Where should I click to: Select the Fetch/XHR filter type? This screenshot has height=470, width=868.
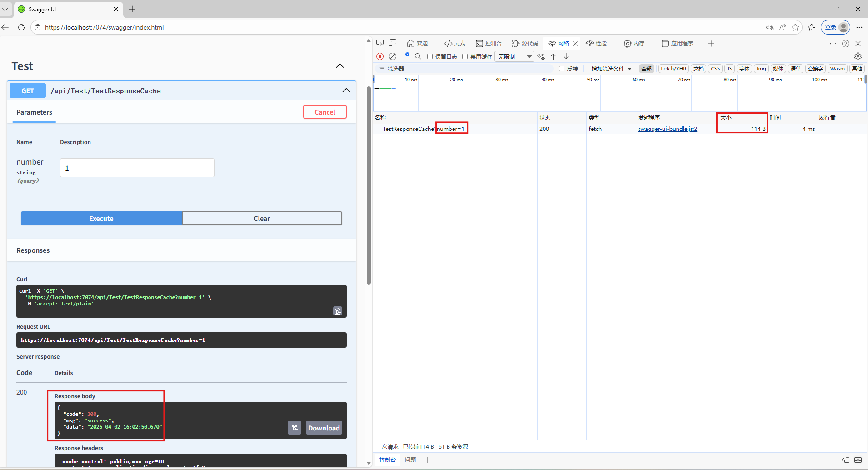(673, 69)
